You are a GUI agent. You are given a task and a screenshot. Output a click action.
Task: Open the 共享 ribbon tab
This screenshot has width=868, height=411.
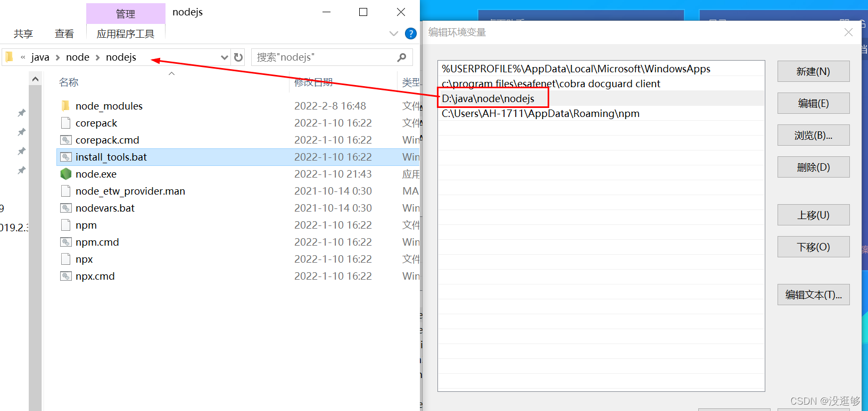coord(23,34)
